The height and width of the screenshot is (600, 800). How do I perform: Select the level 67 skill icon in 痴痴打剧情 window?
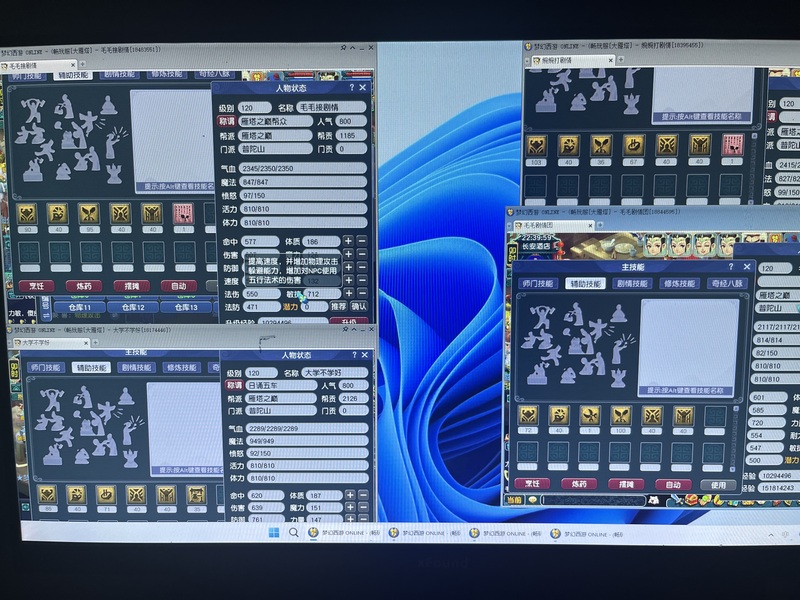pos(633,146)
